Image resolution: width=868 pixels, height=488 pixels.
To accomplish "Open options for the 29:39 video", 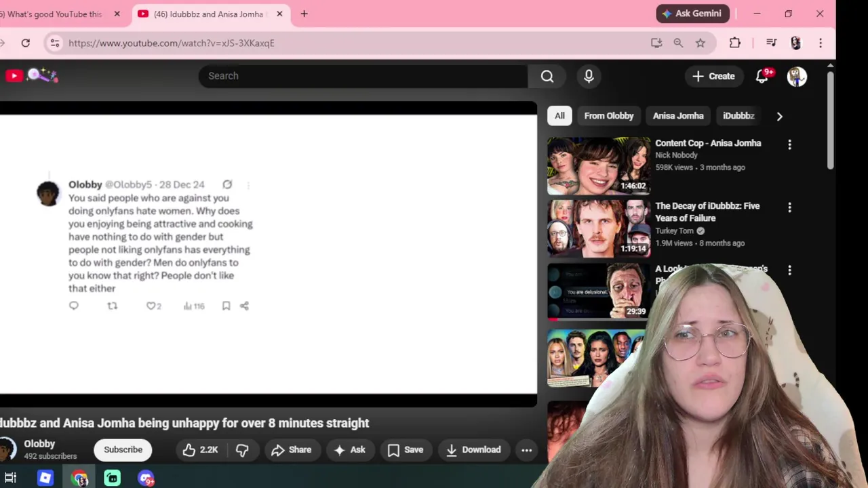I will (789, 270).
